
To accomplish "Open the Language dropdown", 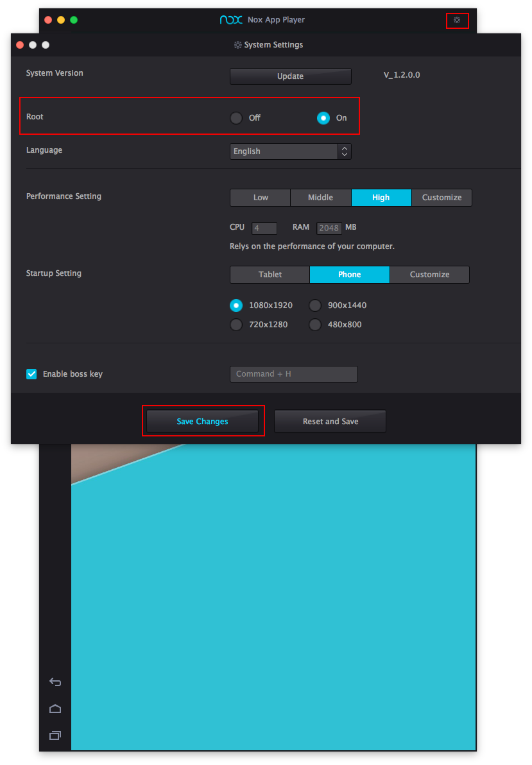I will (x=290, y=151).
